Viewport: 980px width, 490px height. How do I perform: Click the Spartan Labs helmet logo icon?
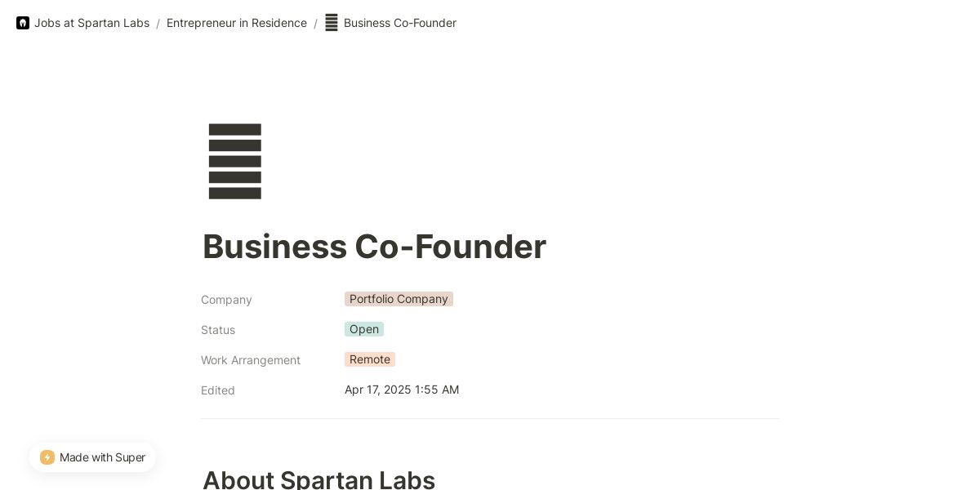click(x=23, y=23)
